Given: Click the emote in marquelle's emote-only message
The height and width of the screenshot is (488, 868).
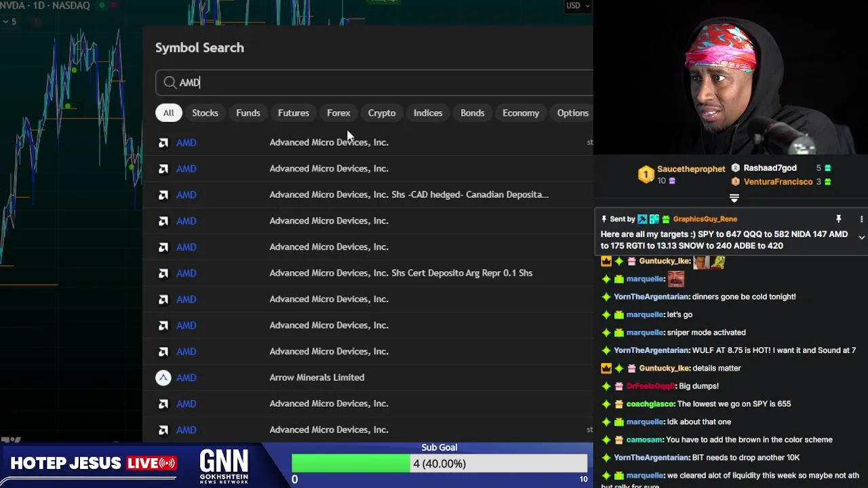Looking at the screenshot, I should 676,279.
